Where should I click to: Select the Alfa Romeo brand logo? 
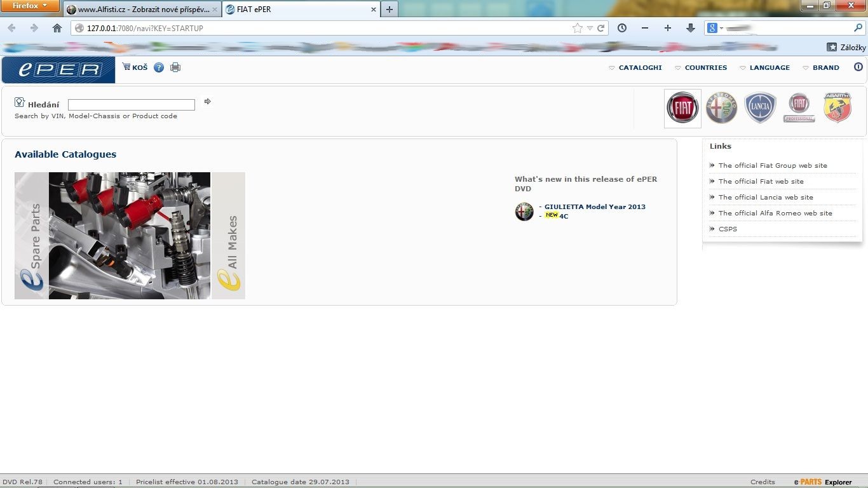[721, 108]
